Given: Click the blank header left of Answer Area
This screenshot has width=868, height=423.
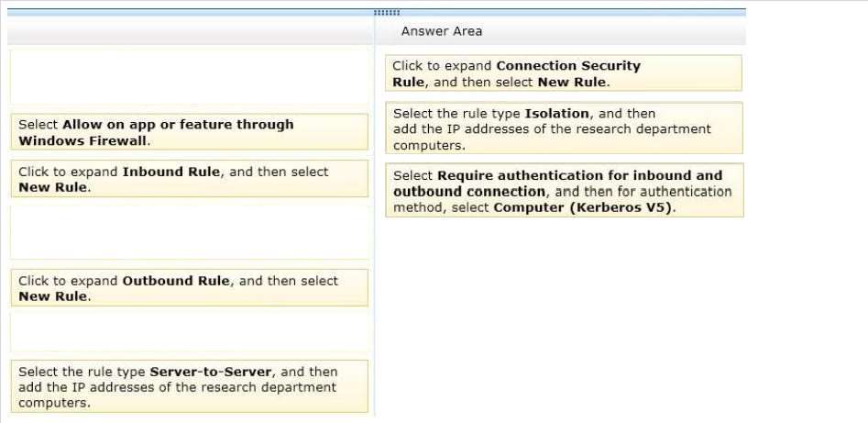Looking at the screenshot, I should 191,31.
